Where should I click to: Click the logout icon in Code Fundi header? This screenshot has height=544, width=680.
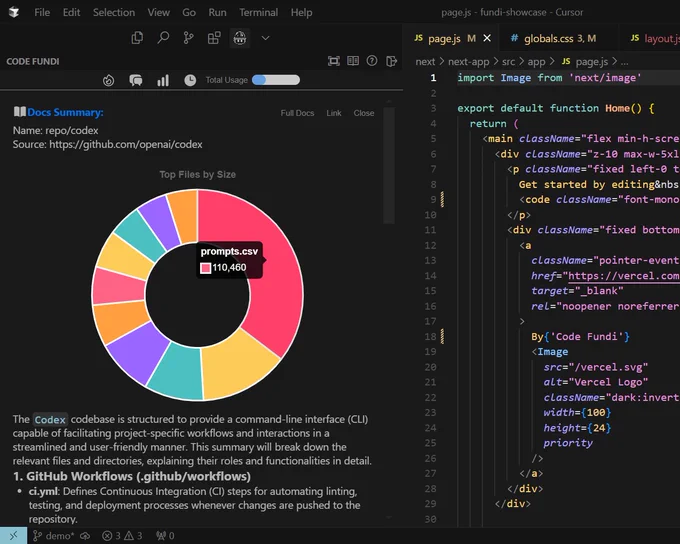(391, 61)
